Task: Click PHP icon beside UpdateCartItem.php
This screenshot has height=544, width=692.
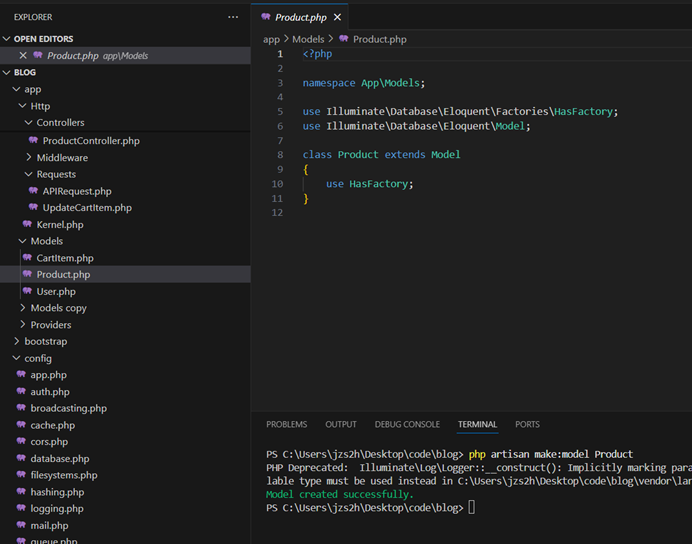Action: pos(34,207)
